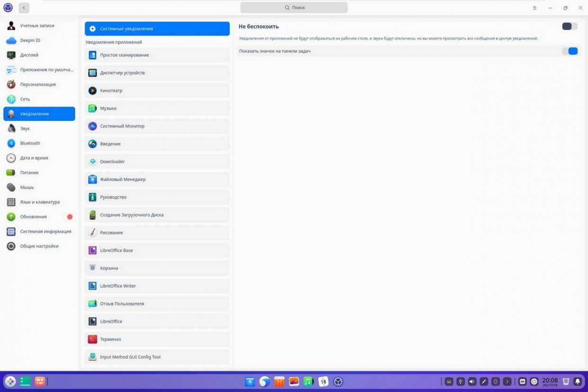Open the launcher in the taskbar
The image size is (588, 392).
(10, 381)
